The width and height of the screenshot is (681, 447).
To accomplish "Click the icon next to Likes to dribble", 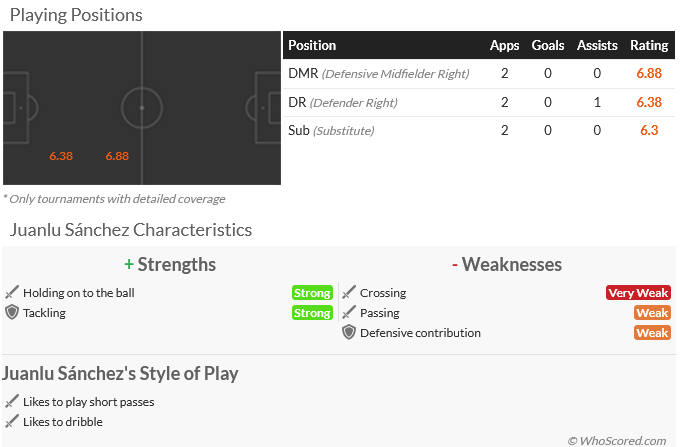I will tap(12, 422).
